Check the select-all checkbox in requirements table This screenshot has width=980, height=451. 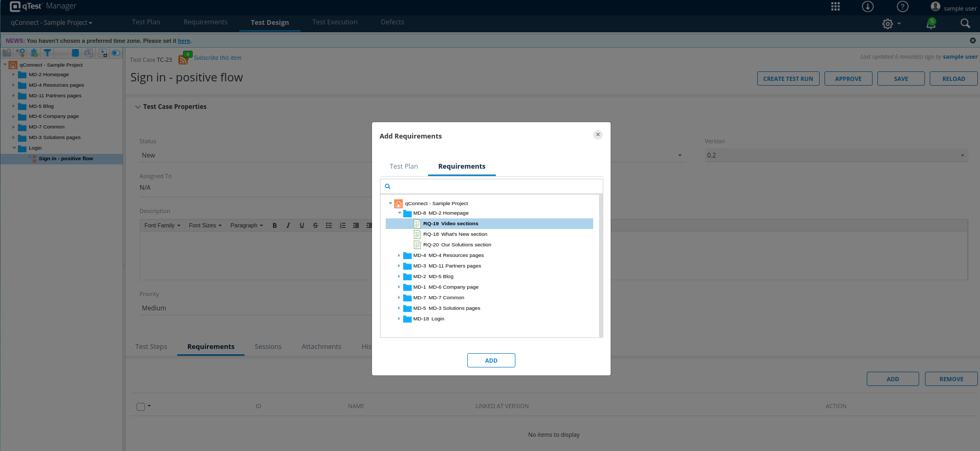(x=141, y=407)
